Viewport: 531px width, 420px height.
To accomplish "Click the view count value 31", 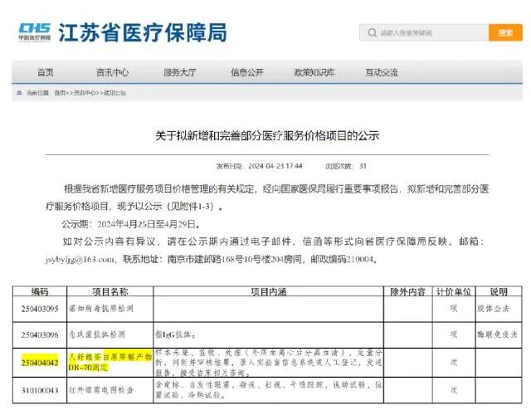I will pos(363,166).
